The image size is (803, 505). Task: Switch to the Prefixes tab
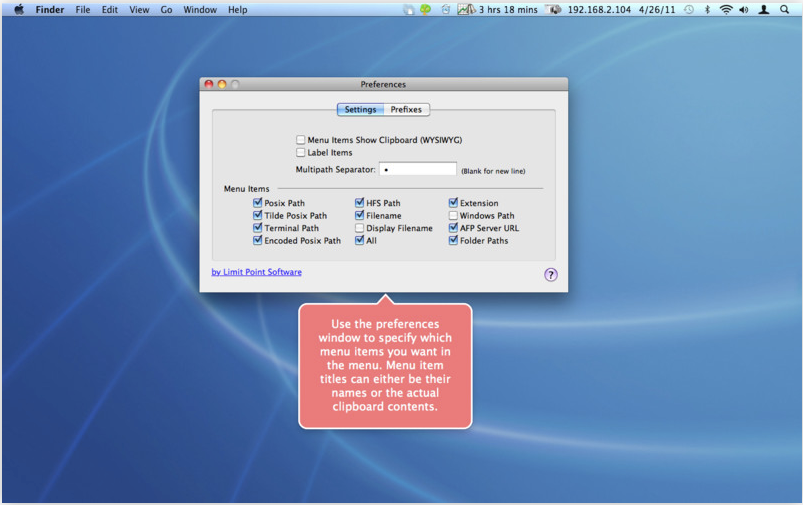pos(406,110)
